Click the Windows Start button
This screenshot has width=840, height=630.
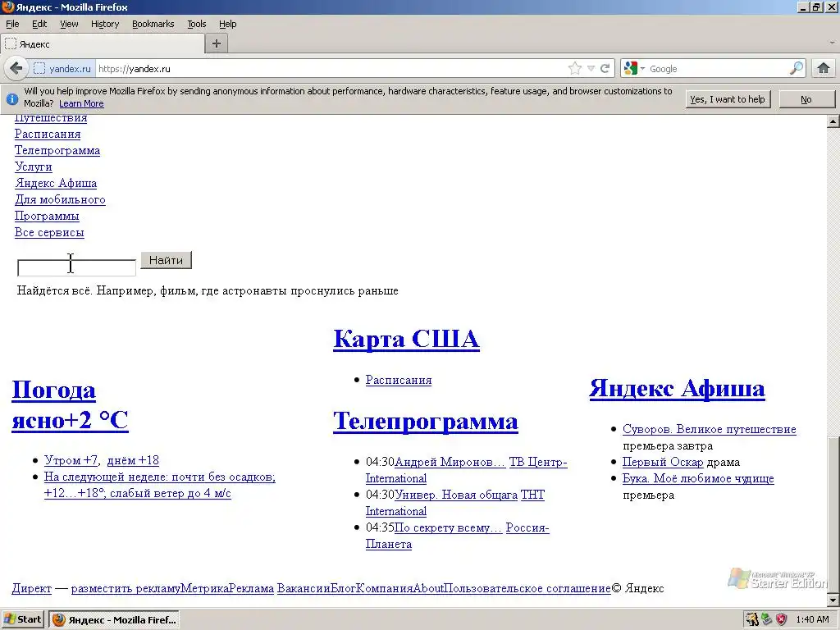(22, 619)
